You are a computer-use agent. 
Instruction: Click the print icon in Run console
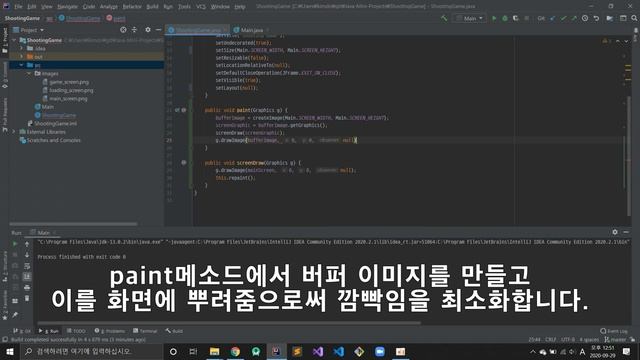pos(27,288)
